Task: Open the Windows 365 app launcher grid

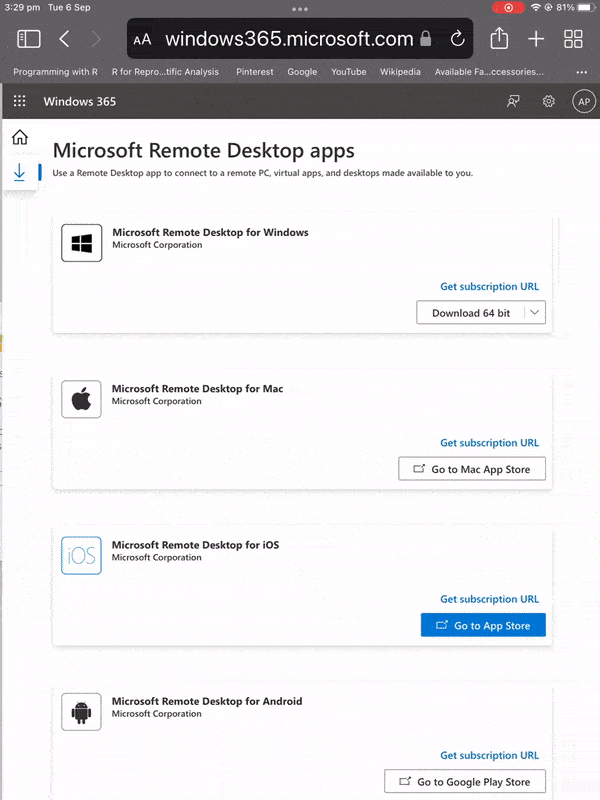Action: [x=19, y=102]
